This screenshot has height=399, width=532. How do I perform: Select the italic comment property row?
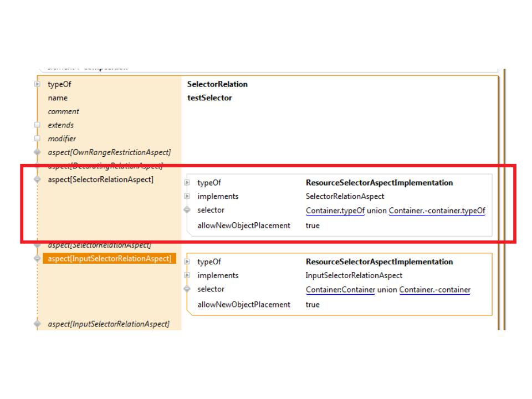(63, 111)
